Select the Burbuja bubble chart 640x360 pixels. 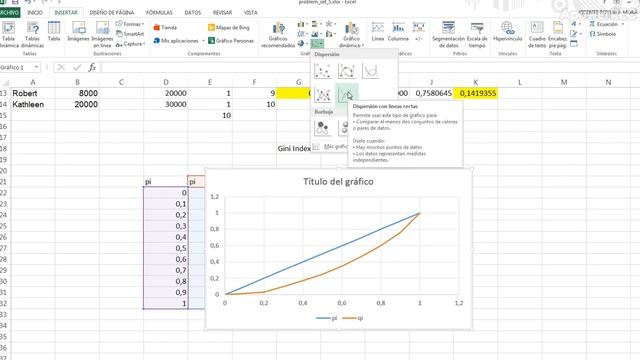tap(322, 128)
